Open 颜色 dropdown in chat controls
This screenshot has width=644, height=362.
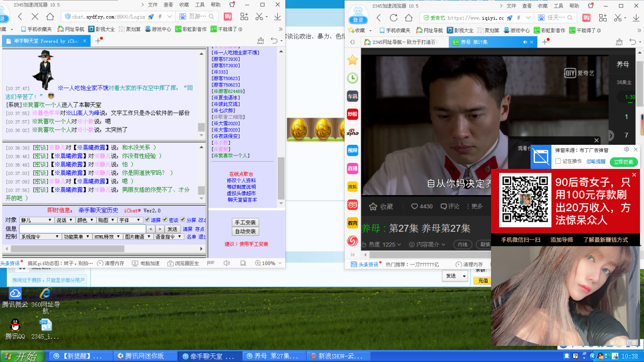tap(85, 220)
